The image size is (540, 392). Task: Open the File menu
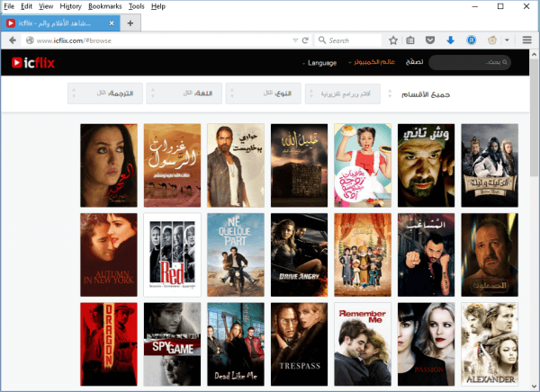point(9,6)
